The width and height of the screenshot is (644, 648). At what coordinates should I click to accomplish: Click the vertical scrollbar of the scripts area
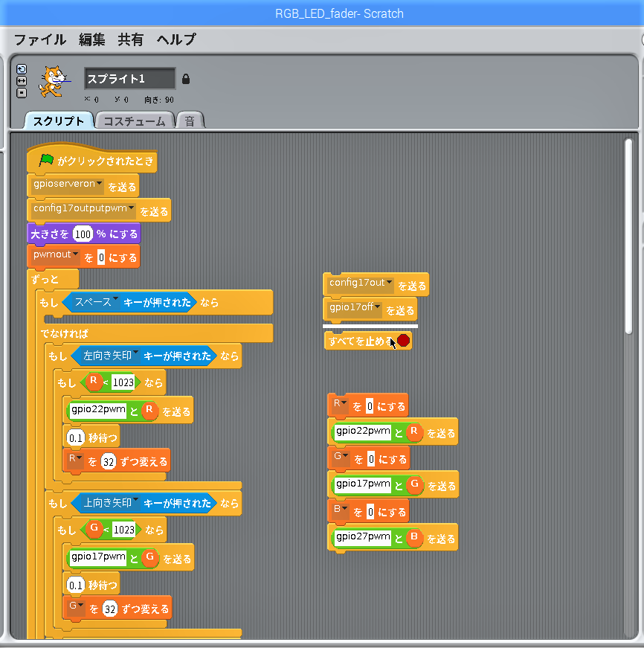pos(628,237)
